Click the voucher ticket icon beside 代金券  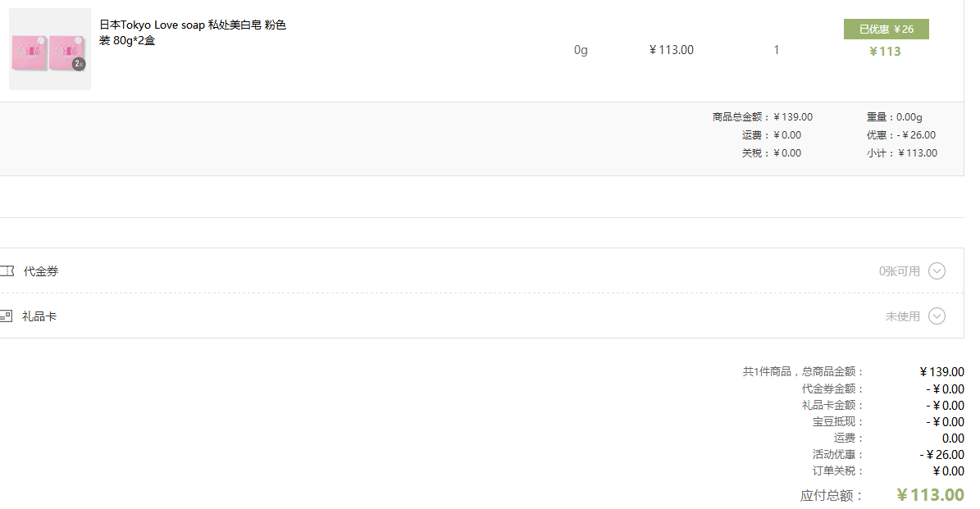(x=7, y=270)
